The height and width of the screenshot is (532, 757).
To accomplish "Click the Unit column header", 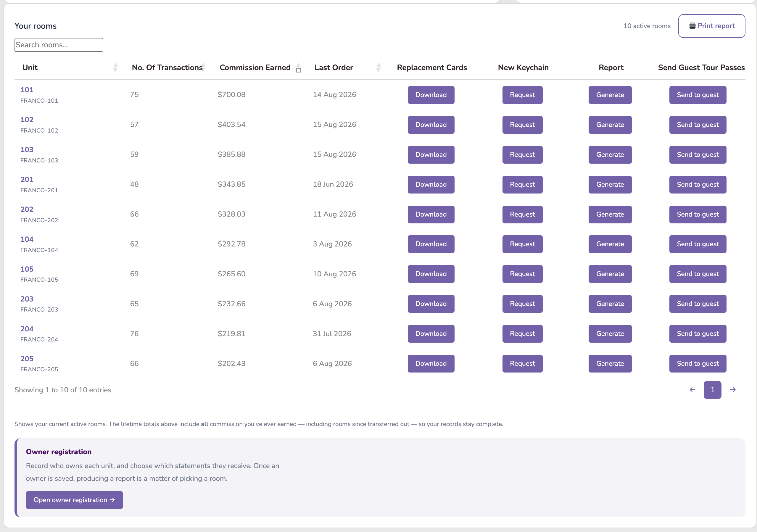I will point(30,67).
